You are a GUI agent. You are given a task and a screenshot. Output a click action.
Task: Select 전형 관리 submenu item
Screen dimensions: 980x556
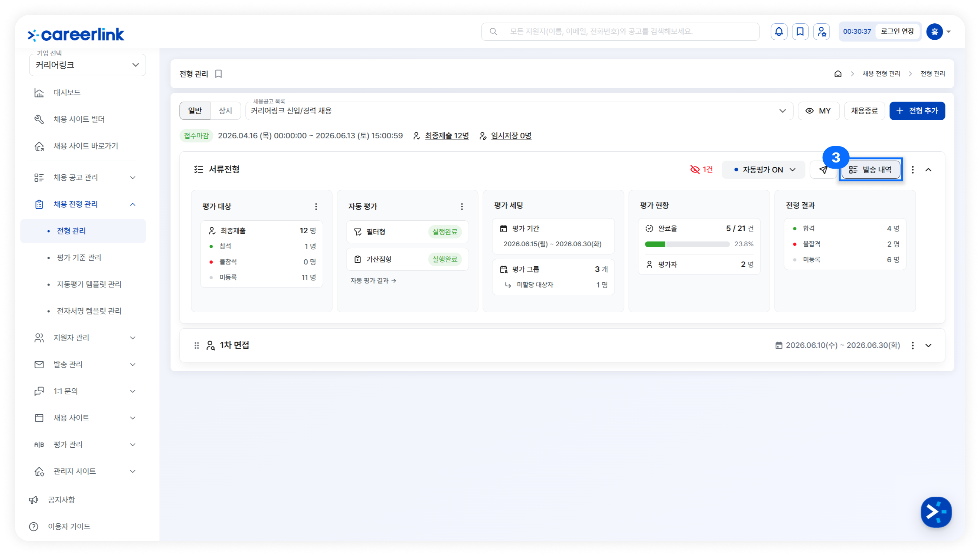point(83,231)
